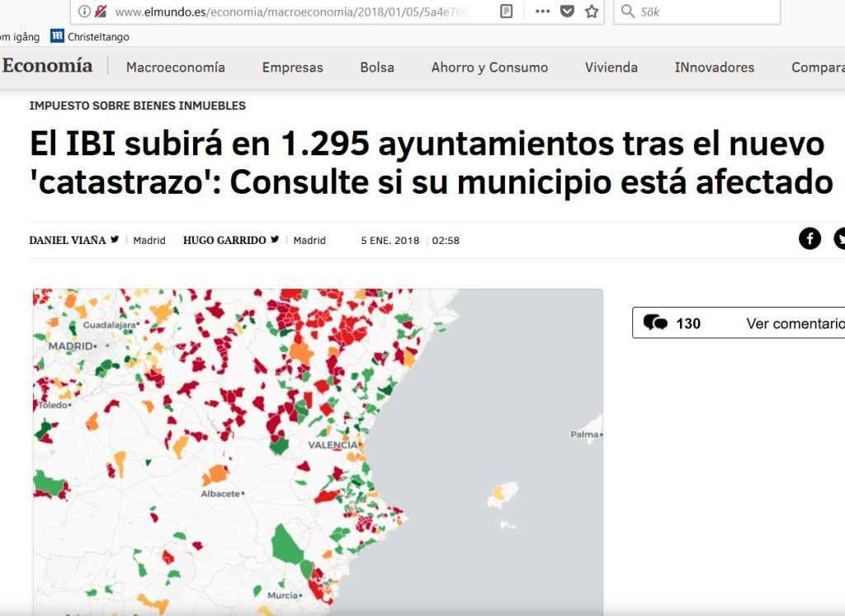Open Hugo Garrido's Twitter bird icon
This screenshot has width=845, height=616.
click(275, 240)
